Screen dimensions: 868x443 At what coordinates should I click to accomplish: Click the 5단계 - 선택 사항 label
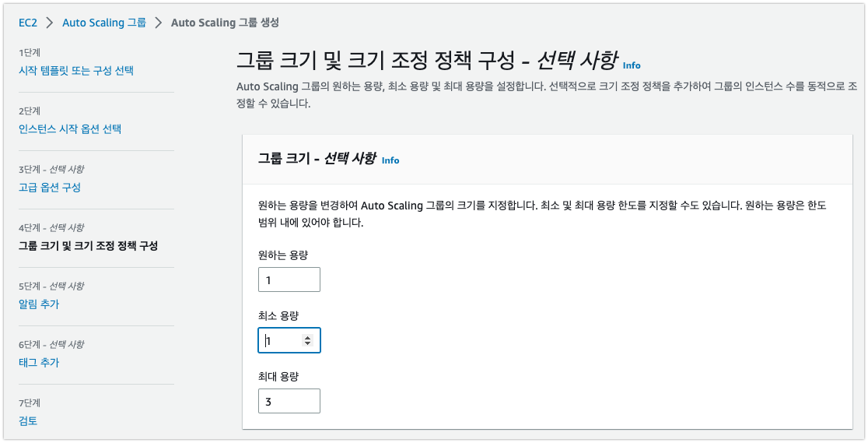point(51,286)
